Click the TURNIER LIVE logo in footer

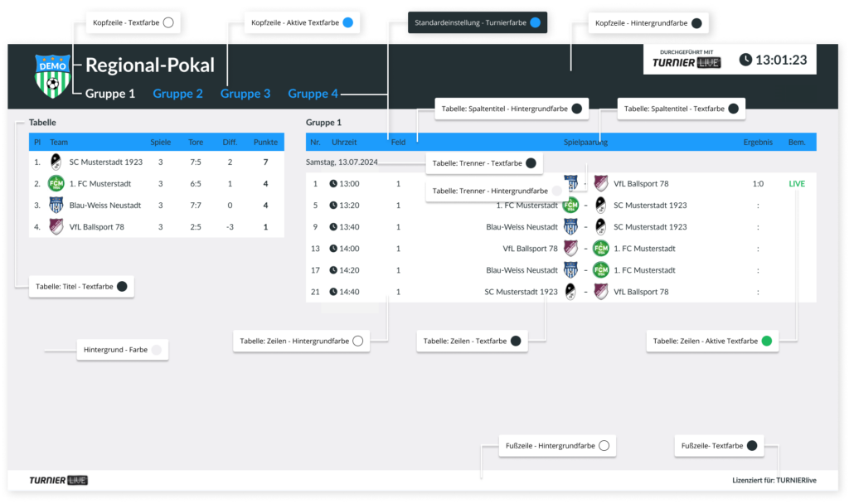(59, 480)
